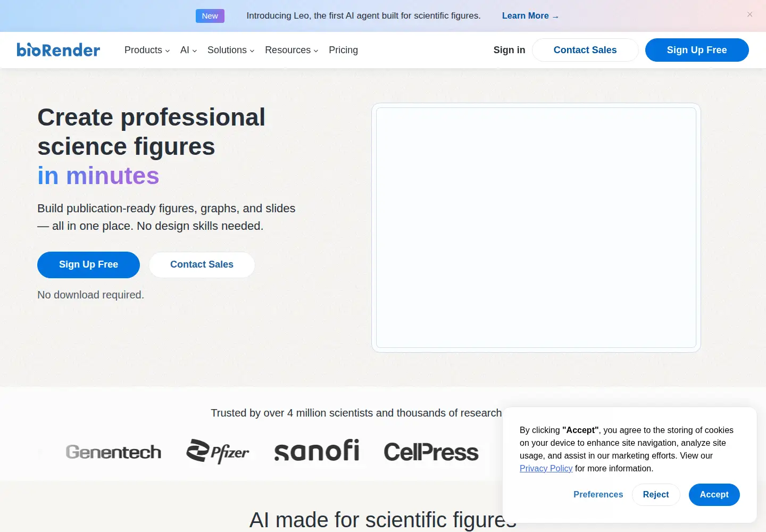The image size is (766, 532).
Task: Click Sign in in the header
Action: [509, 50]
